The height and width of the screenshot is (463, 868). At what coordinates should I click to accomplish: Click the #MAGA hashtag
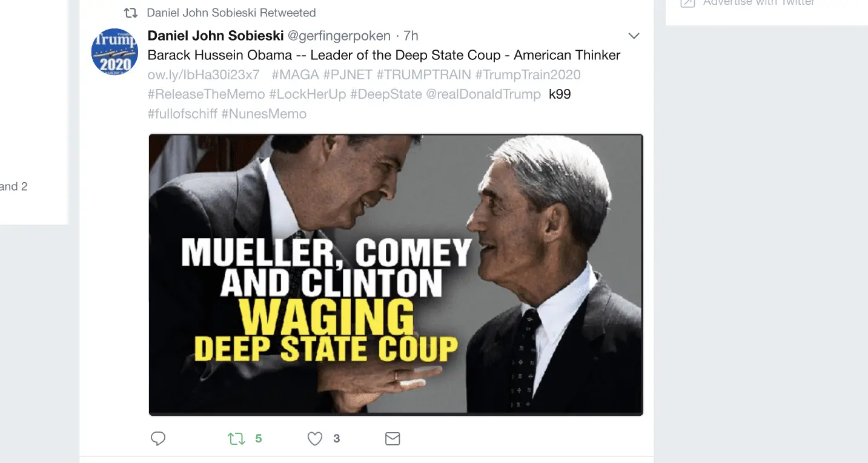click(295, 75)
